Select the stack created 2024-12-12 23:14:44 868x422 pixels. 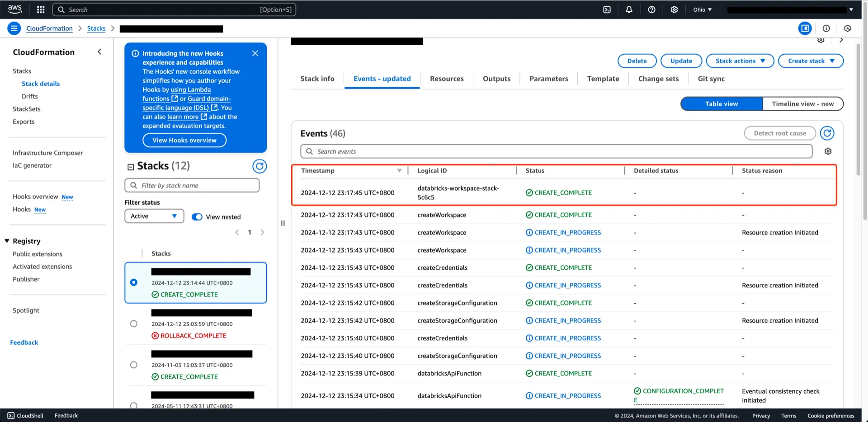point(134,282)
